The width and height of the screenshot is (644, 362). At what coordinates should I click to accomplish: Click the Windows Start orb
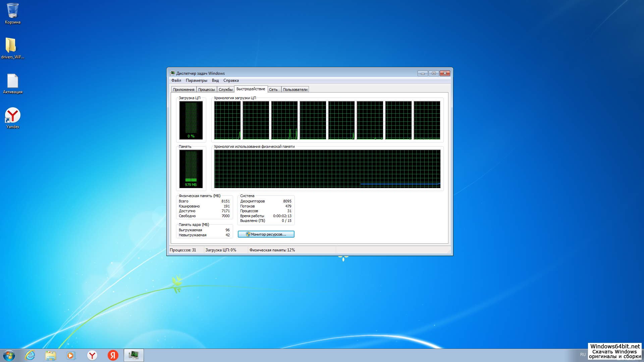[x=9, y=355]
